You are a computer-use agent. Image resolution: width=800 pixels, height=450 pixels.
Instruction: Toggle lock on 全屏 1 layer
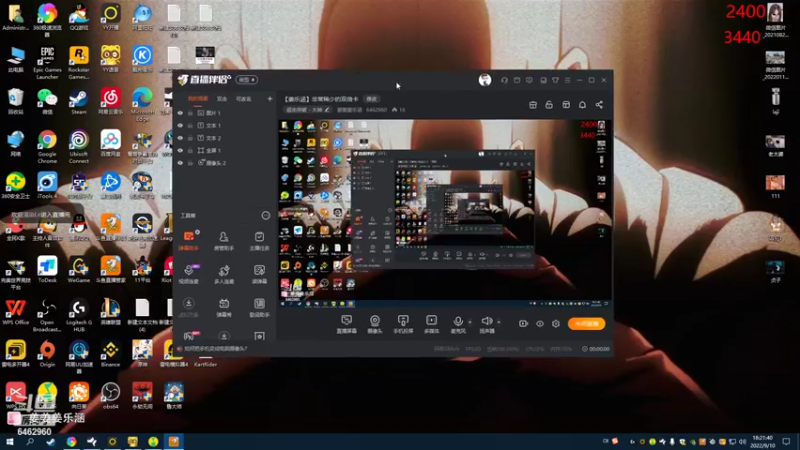click(x=190, y=151)
